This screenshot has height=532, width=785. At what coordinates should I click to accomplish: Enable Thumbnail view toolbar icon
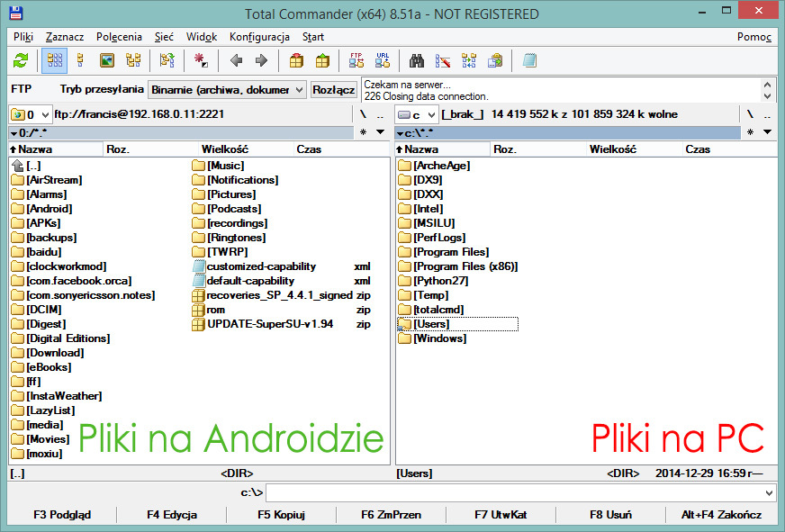pos(106,60)
